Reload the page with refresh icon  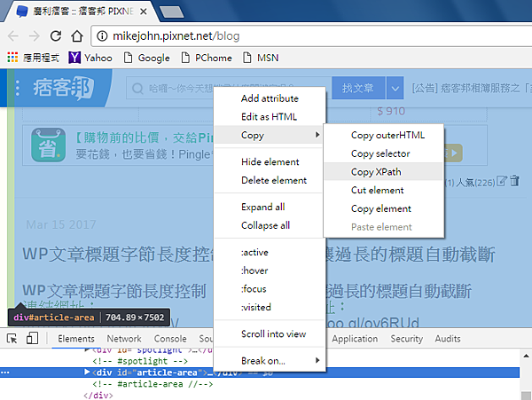(x=56, y=36)
